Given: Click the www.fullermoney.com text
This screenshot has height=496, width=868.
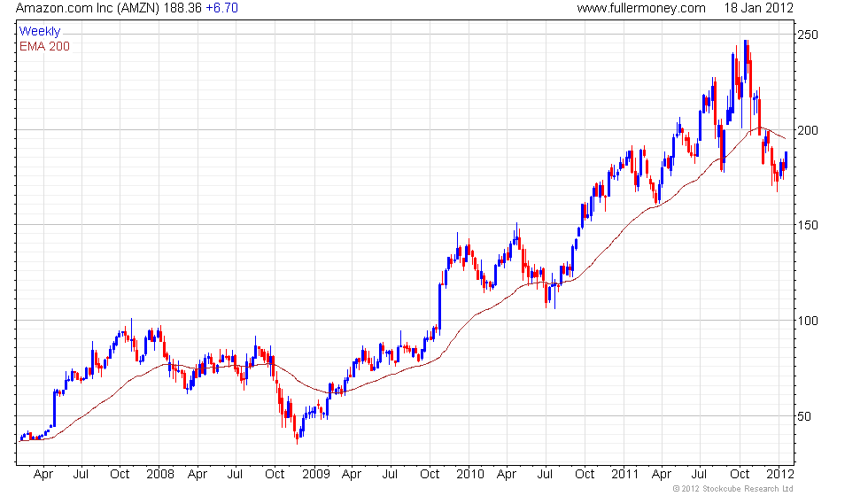Looking at the screenshot, I should 641,8.
